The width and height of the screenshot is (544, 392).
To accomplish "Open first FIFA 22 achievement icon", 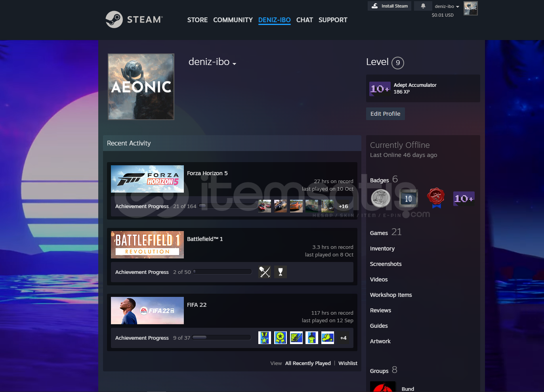I will (265, 338).
